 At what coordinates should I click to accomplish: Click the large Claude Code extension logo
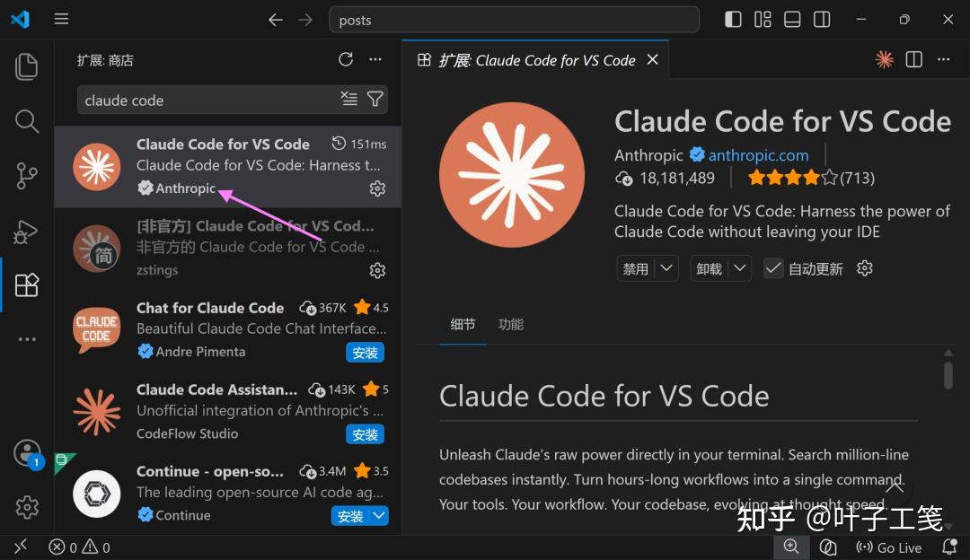pyautogui.click(x=512, y=175)
